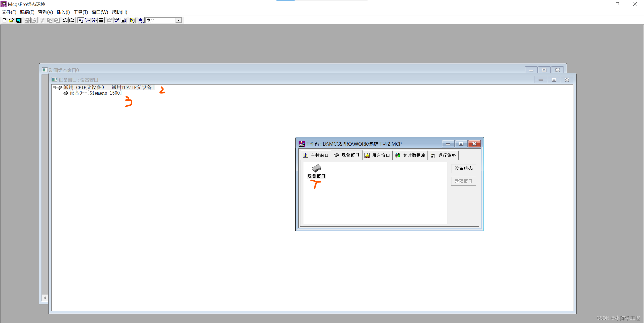644x323 pixels.
Task: Open the 中文 language dropdown
Action: pos(178,21)
